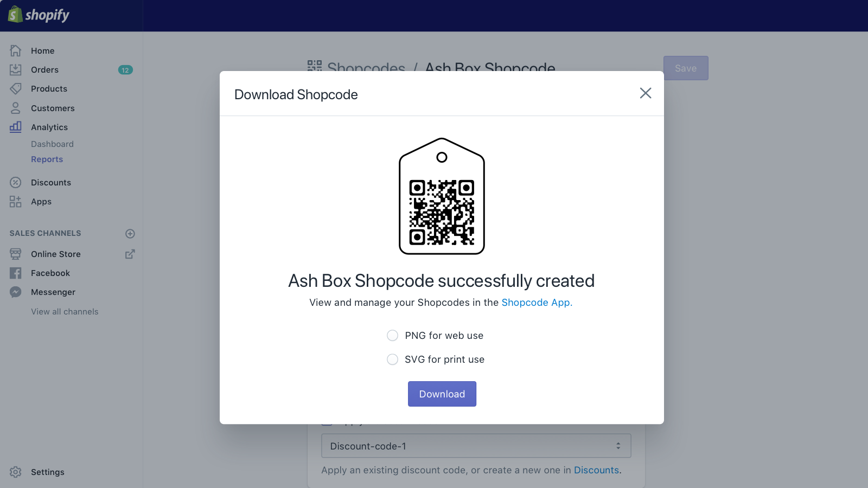The width and height of the screenshot is (868, 488).
Task: Click the Apps icon in the sidebar
Action: (x=15, y=201)
